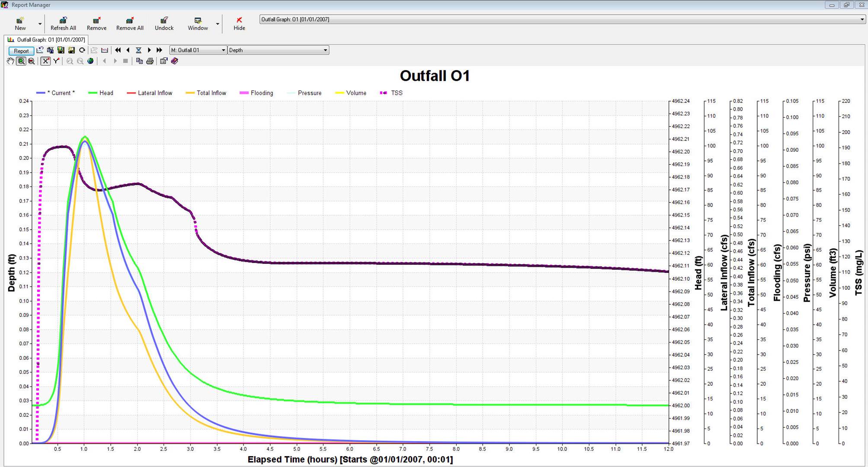
Task: Expand the Depth variable dropdown
Action: click(x=325, y=50)
